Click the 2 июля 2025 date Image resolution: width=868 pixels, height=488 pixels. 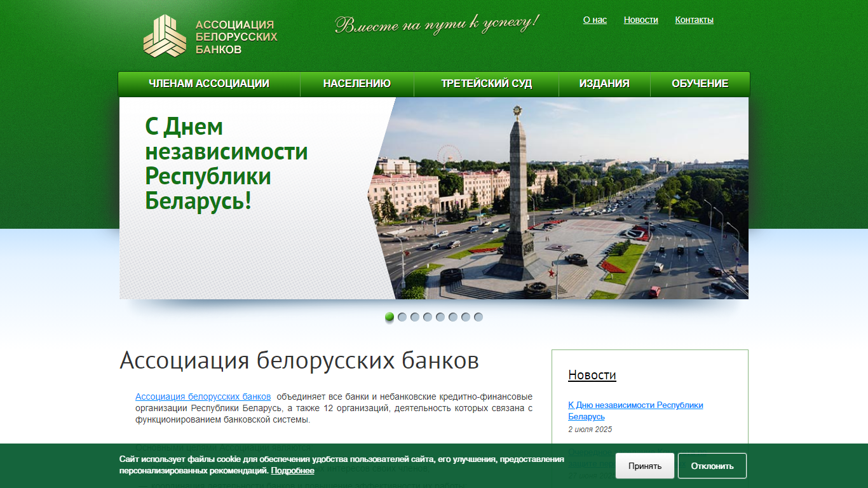[590, 430]
